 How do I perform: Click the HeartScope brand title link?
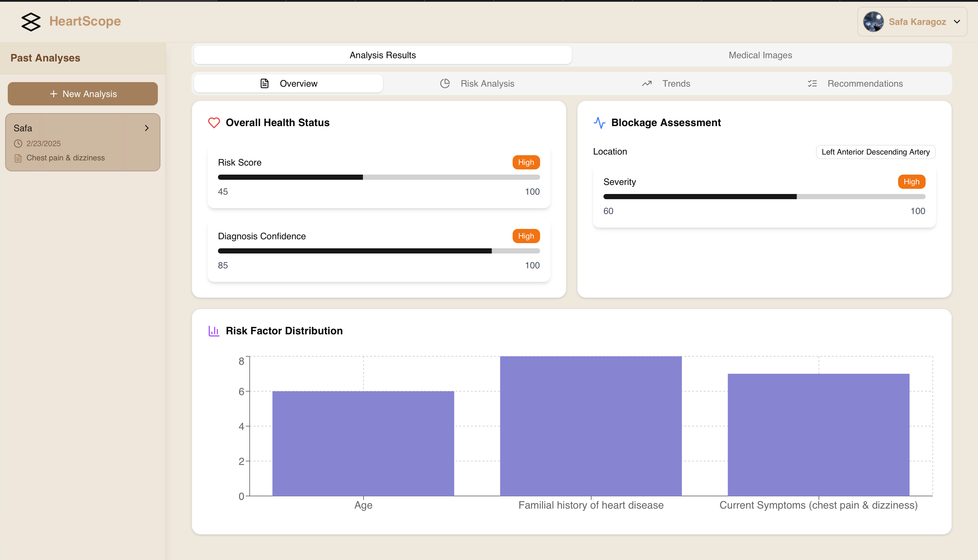[85, 21]
